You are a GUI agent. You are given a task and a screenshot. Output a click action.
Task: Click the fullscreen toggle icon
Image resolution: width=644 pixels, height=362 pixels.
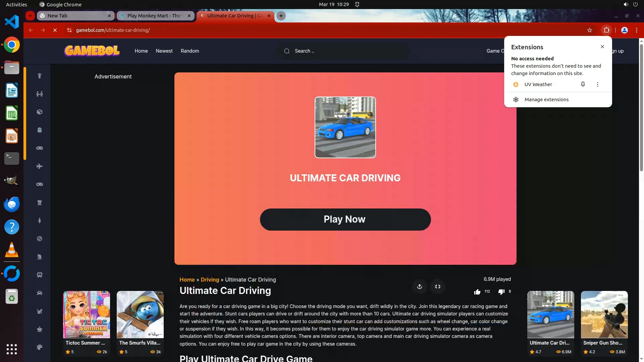(x=438, y=287)
